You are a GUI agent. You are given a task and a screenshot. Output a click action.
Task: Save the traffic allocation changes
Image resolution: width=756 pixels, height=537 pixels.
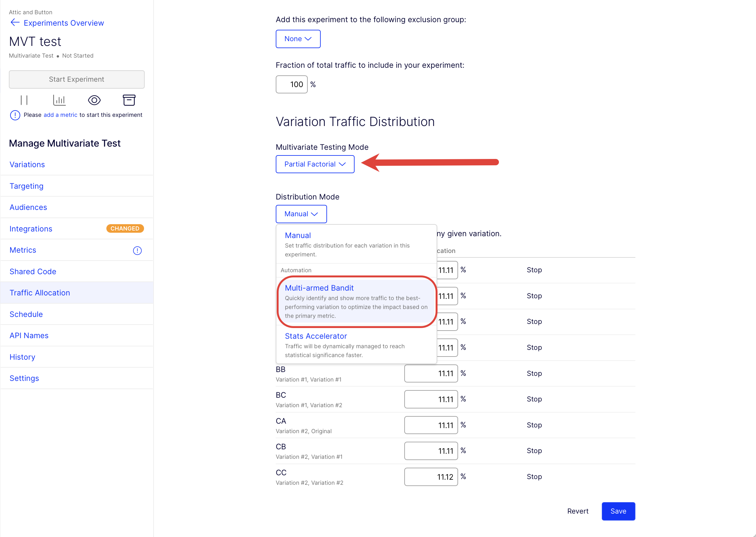(618, 511)
